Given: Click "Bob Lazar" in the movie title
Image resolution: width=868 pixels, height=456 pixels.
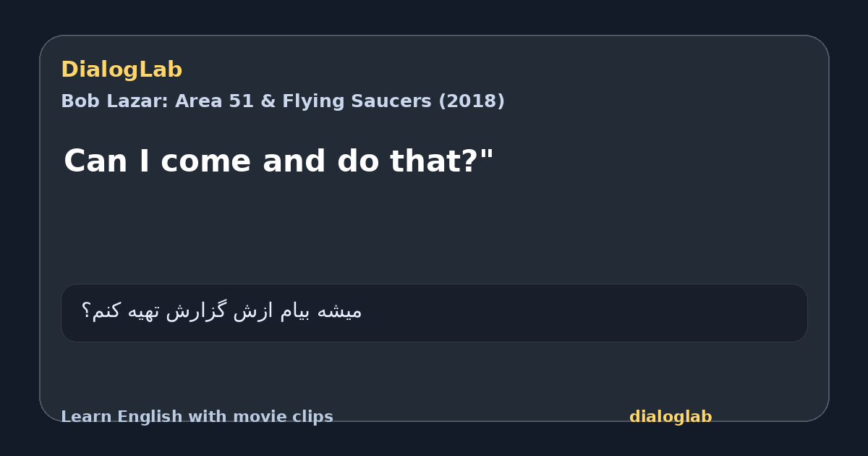Looking at the screenshot, I should 114,101.
